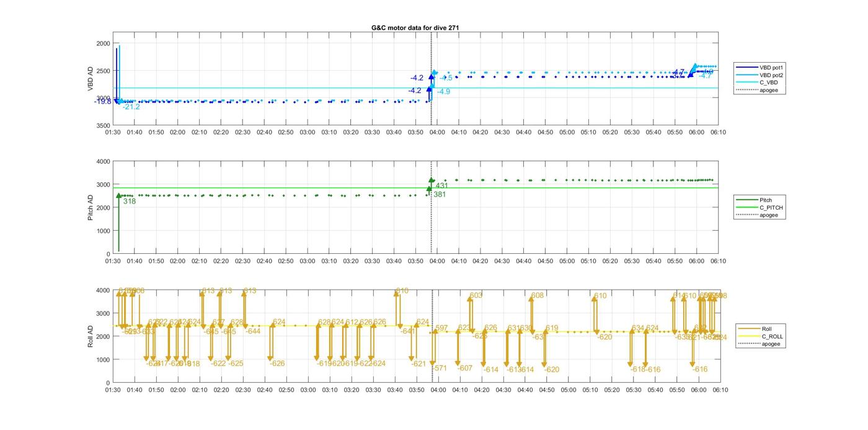Click the 0 tick on Roll y-axis
Image resolution: width=868 pixels, height=430 pixels.
tap(108, 383)
